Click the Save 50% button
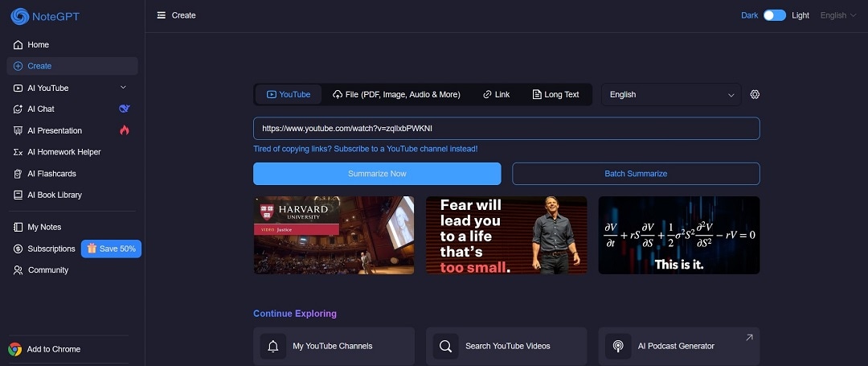Image resolution: width=868 pixels, height=366 pixels. (x=111, y=249)
